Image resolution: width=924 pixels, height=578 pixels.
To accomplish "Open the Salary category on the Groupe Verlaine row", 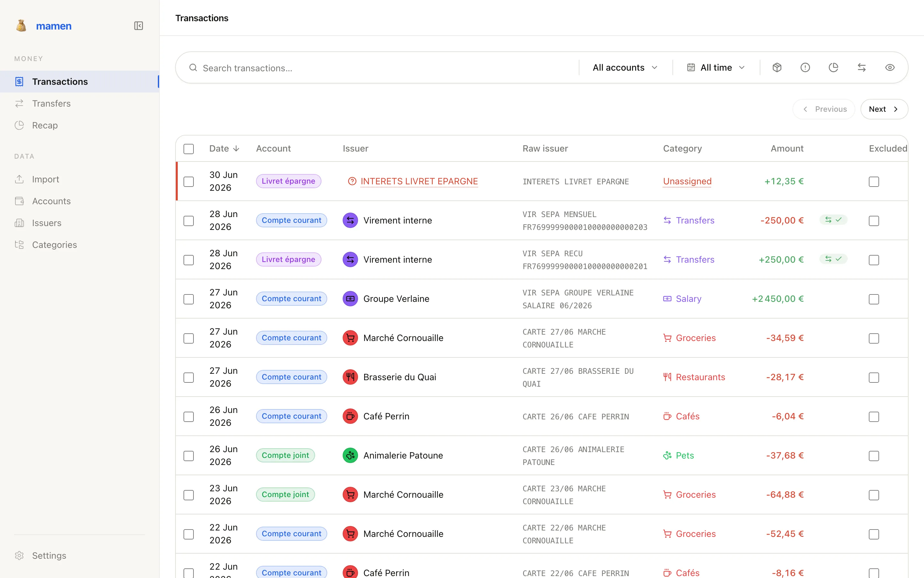I will (682, 299).
